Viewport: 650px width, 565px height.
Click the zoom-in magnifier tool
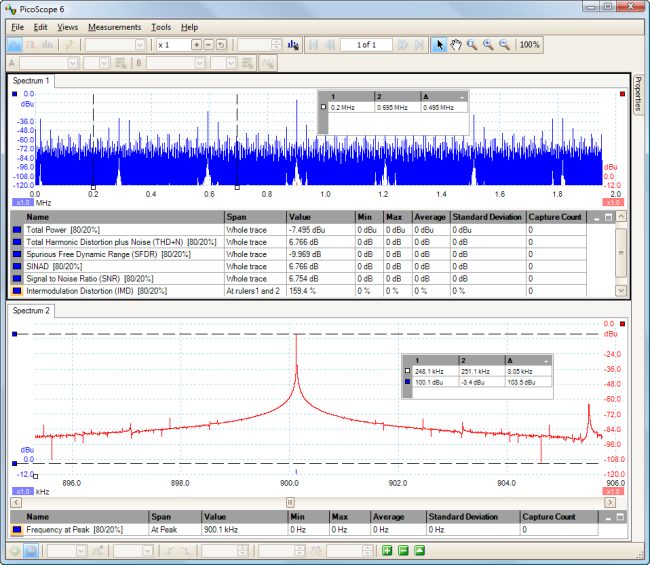[488, 45]
